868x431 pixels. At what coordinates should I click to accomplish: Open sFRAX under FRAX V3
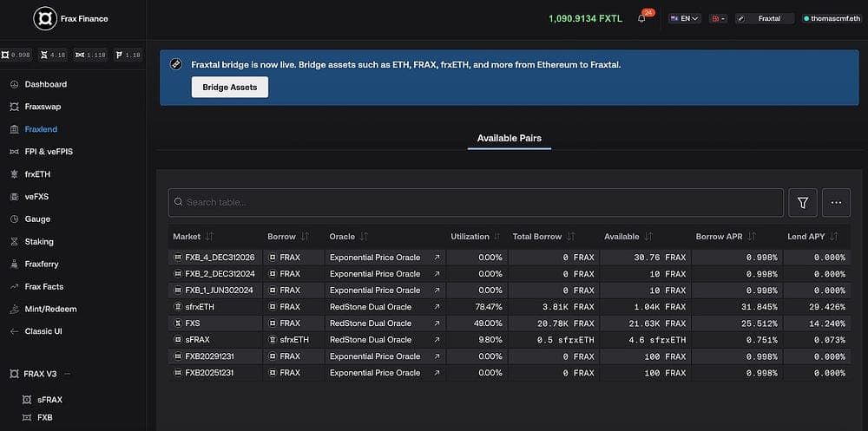tap(49, 400)
